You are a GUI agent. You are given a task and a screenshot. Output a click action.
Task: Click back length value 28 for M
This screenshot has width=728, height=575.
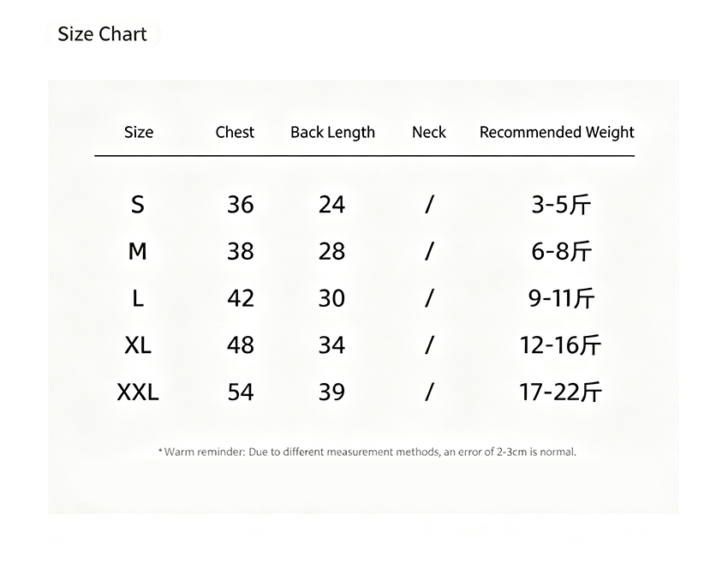pos(331,251)
